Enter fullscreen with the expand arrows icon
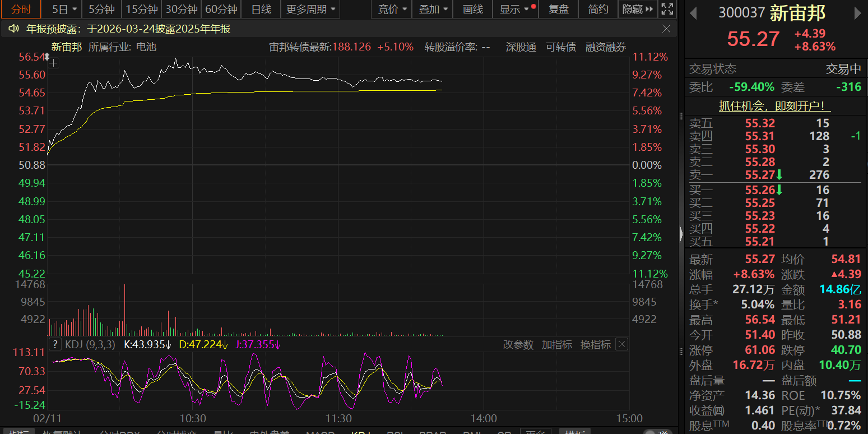 (667, 9)
